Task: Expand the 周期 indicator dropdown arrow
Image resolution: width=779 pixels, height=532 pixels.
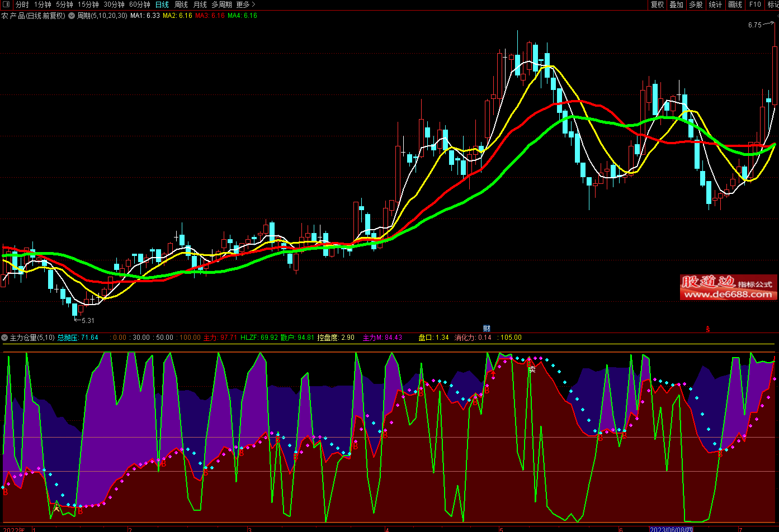Action: point(72,16)
